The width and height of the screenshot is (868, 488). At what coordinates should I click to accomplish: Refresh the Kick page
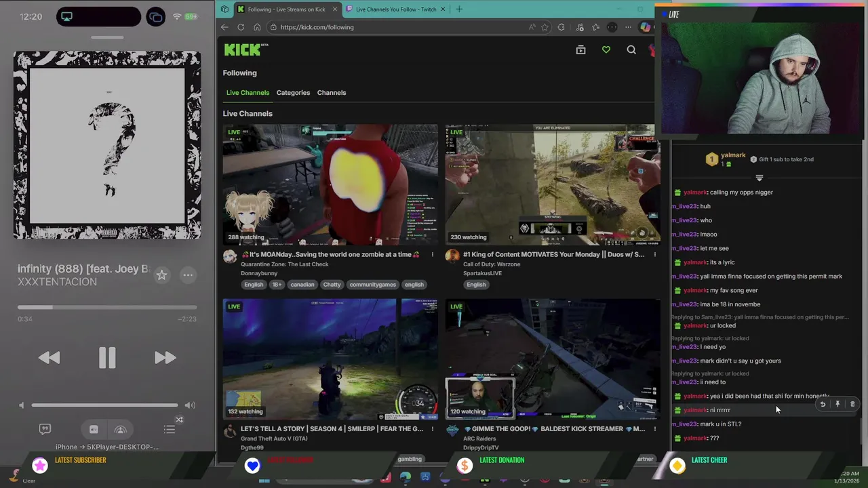coord(241,27)
